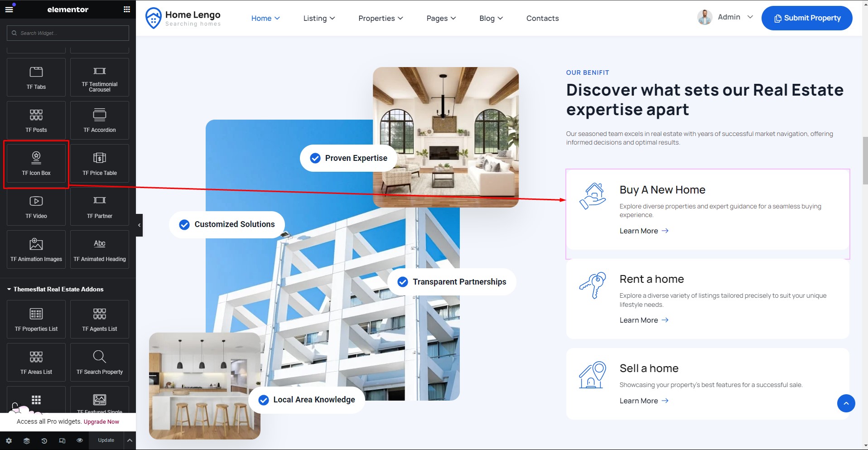This screenshot has width=868, height=450.
Task: Click the 'Buy A New Home' heading
Action: (x=662, y=190)
